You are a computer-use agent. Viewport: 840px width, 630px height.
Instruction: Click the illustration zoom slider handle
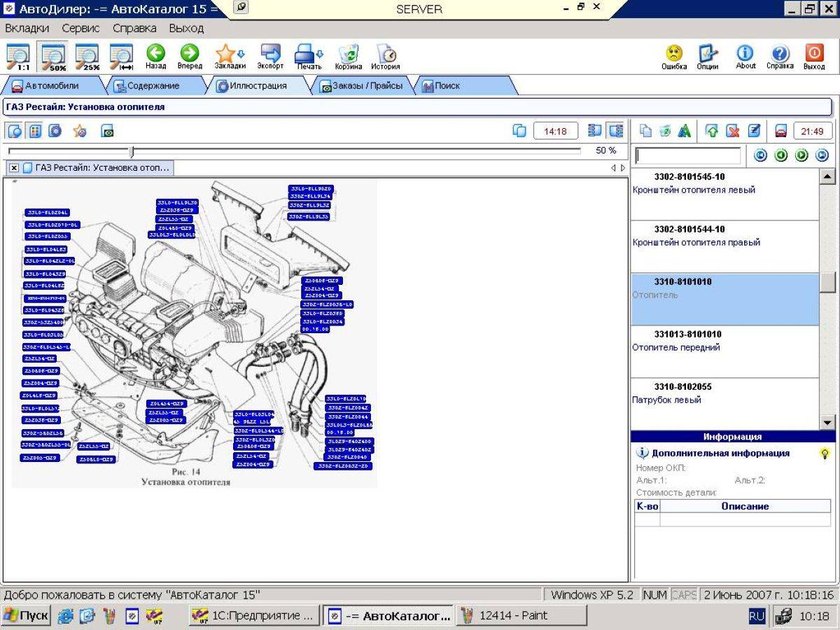(x=132, y=151)
